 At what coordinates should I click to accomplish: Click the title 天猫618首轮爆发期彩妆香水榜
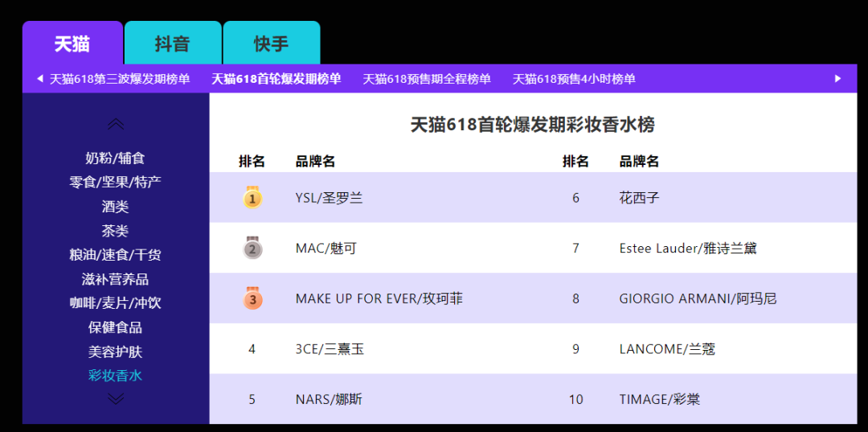[x=533, y=125]
